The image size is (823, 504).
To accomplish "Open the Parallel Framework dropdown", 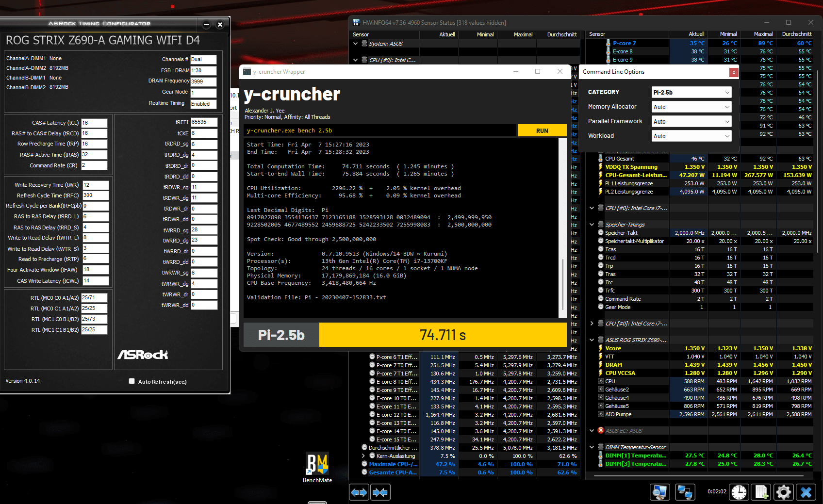I will pyautogui.click(x=691, y=121).
